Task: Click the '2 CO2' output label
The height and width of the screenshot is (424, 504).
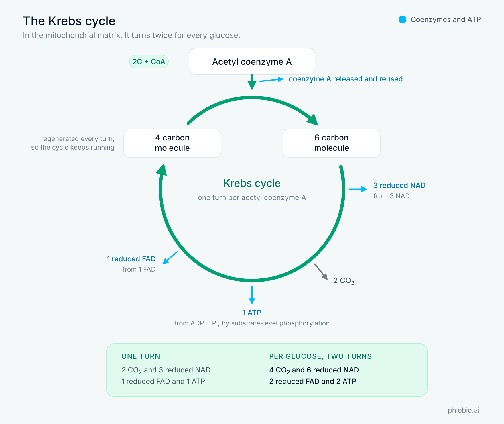Action: (x=344, y=281)
